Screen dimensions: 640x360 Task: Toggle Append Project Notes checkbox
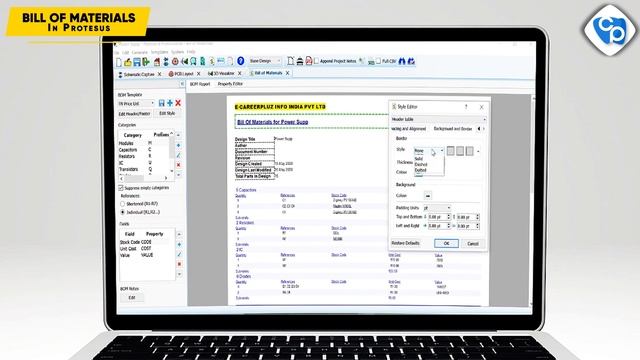point(316,61)
